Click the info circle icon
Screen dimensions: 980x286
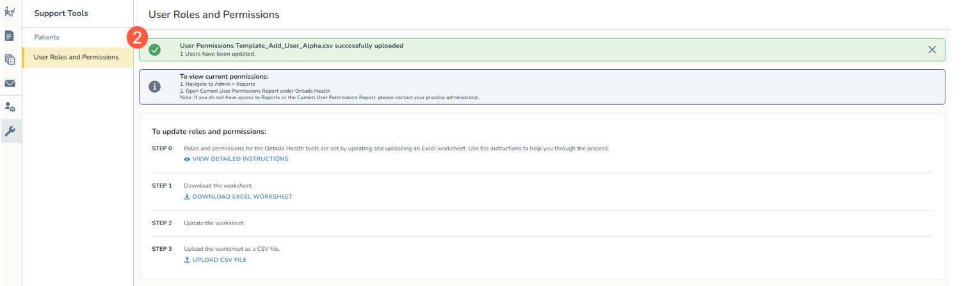[x=154, y=87]
